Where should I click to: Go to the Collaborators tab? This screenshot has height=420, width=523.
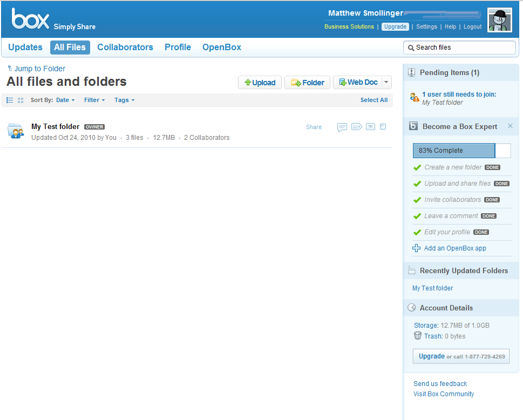[x=125, y=48]
